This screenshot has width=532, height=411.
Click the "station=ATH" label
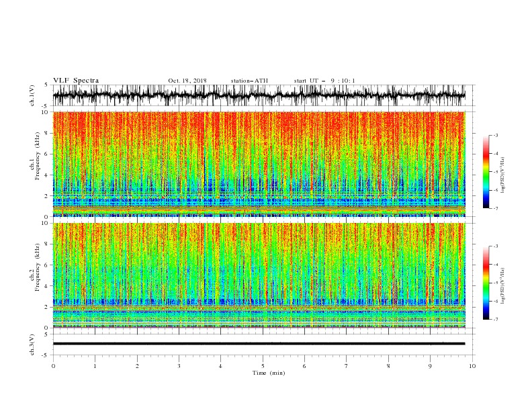point(249,81)
